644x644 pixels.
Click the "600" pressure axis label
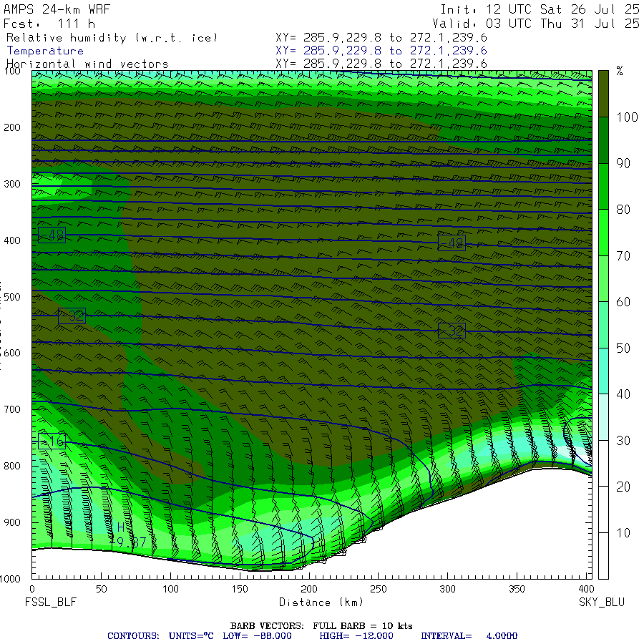12,353
